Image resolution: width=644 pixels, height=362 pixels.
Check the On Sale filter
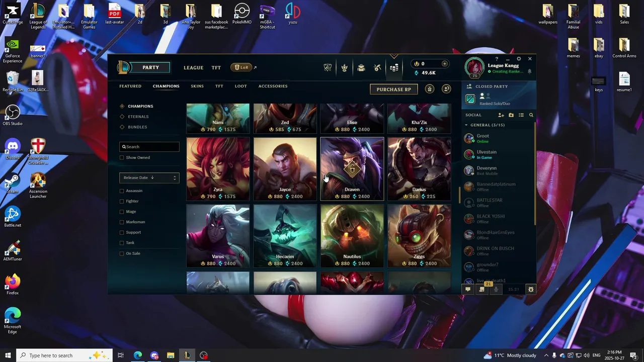click(122, 253)
